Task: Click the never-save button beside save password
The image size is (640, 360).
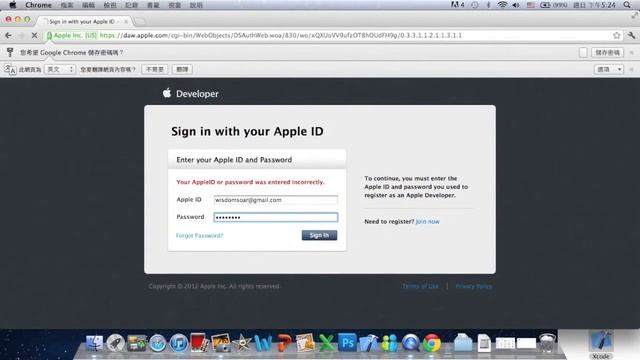Action: tap(583, 52)
